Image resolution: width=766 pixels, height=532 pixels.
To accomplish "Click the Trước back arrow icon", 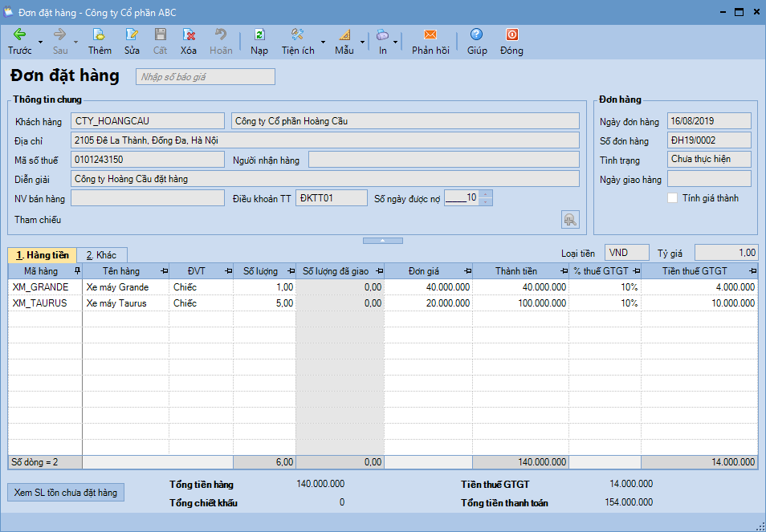I will pyautogui.click(x=19, y=35).
